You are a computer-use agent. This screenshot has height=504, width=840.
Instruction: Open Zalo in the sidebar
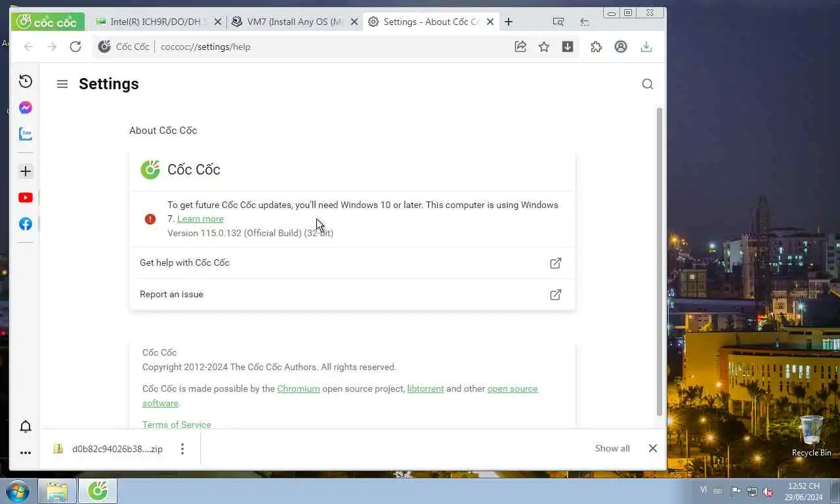tap(26, 134)
